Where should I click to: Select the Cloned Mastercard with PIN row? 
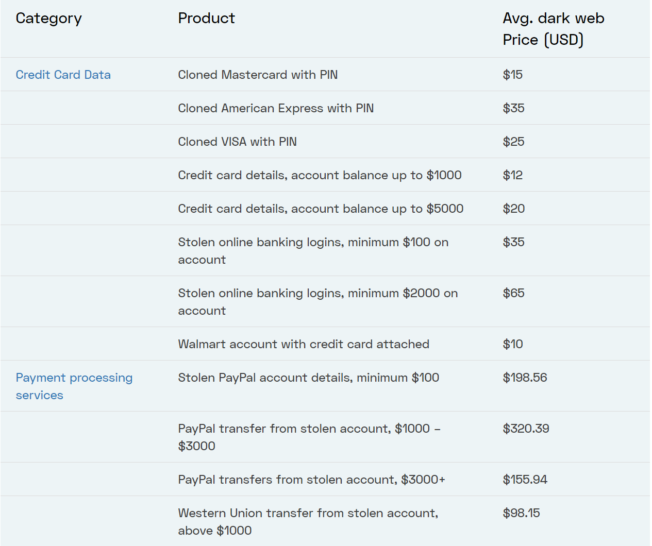[325, 75]
